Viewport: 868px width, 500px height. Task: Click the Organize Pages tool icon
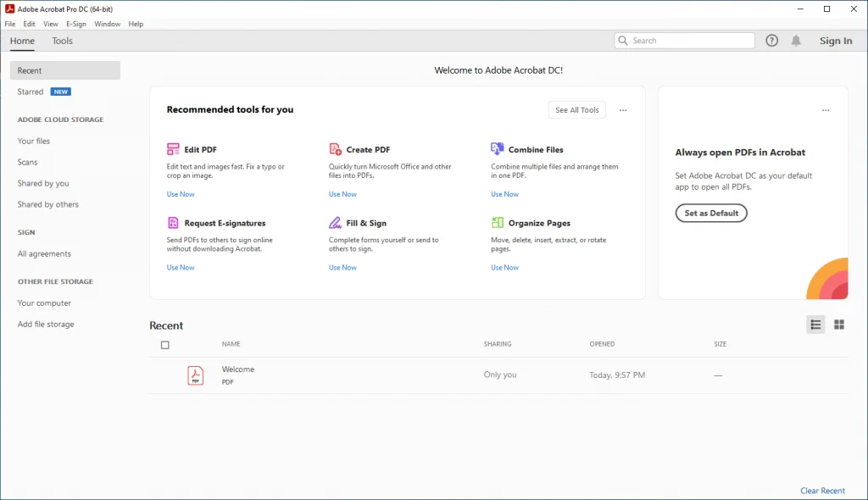(497, 223)
